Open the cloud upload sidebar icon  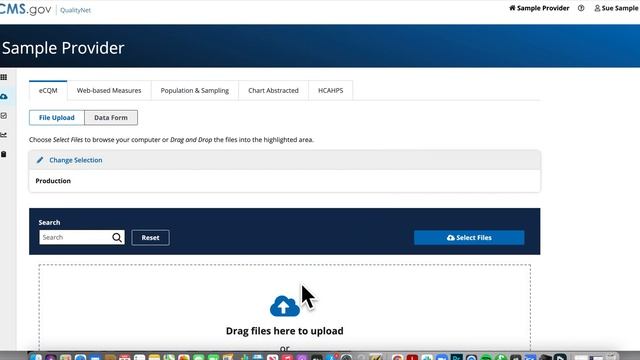coord(4,97)
